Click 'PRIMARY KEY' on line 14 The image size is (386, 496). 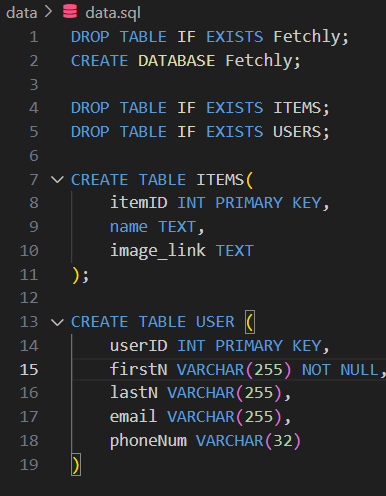pos(268,346)
